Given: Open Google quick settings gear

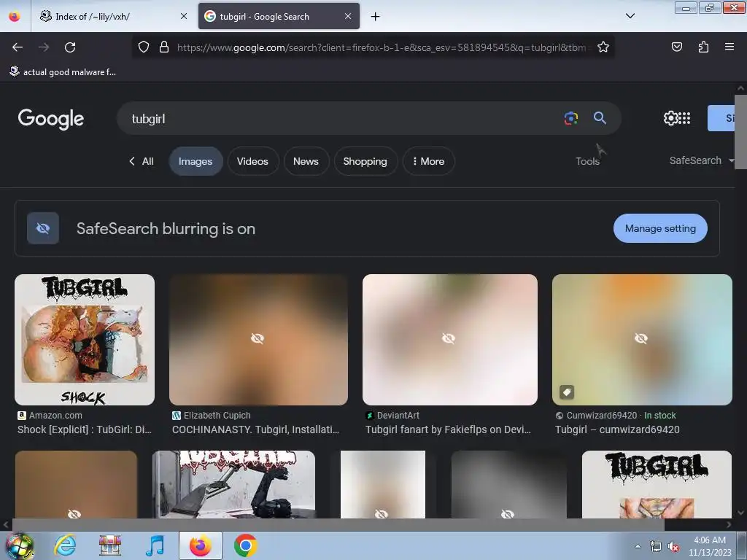Looking at the screenshot, I should coord(670,118).
